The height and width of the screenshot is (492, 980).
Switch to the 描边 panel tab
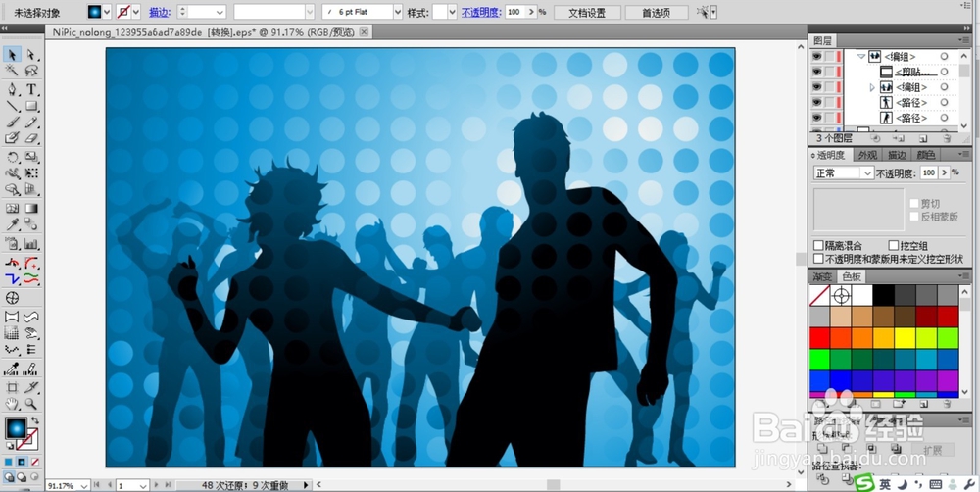point(897,155)
